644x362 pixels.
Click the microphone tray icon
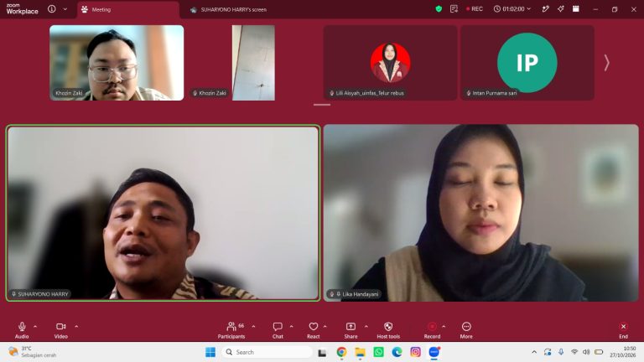(561, 352)
